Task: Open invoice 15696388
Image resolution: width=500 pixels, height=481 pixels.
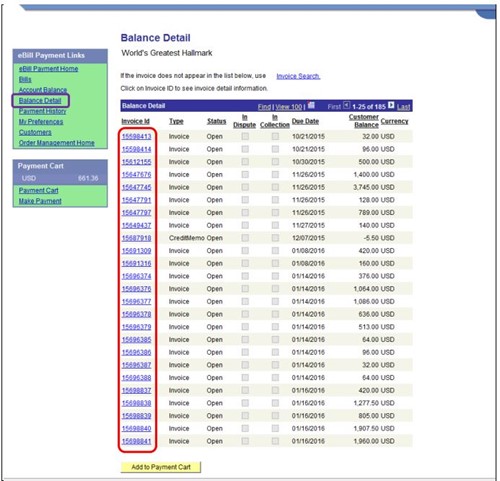Action: tap(136, 378)
